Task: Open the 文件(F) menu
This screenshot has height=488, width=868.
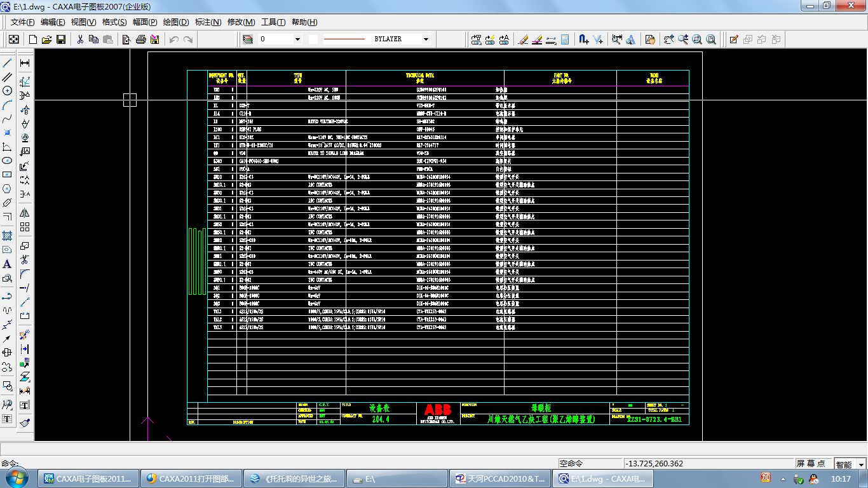Action: [x=23, y=22]
